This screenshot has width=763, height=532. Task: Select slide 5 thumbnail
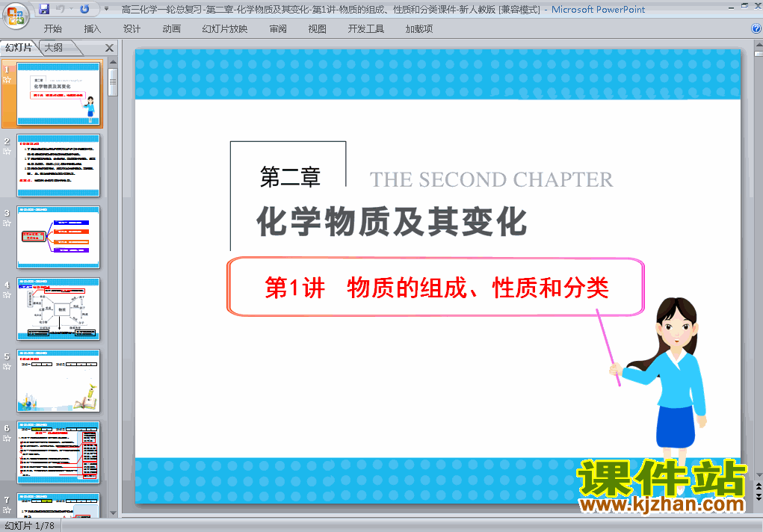pos(58,380)
